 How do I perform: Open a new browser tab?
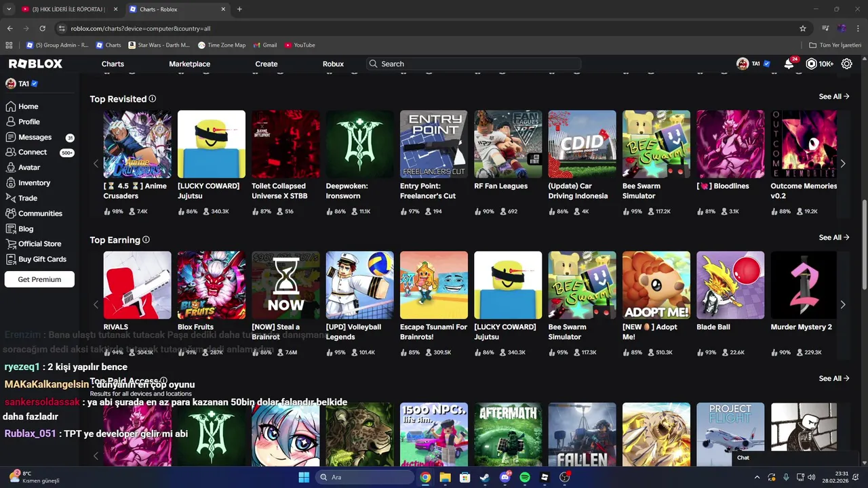coord(239,9)
